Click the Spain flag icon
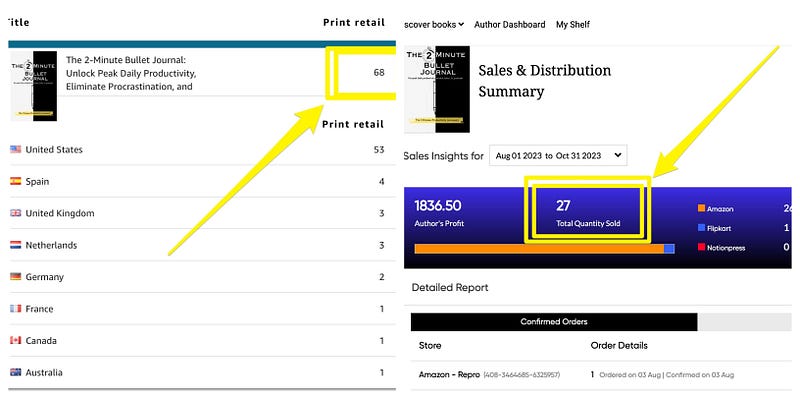The height and width of the screenshot is (407, 800). pyautogui.click(x=16, y=181)
